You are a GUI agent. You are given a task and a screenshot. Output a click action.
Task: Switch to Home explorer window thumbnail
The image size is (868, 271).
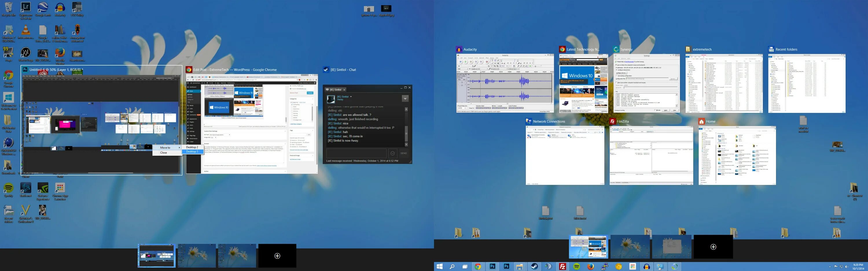click(737, 155)
